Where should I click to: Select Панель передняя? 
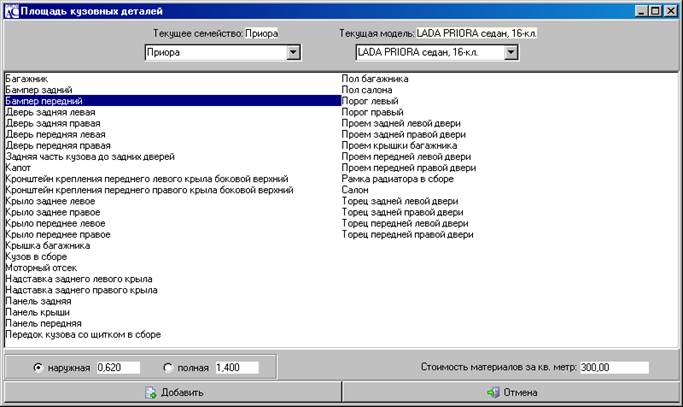click(x=44, y=323)
